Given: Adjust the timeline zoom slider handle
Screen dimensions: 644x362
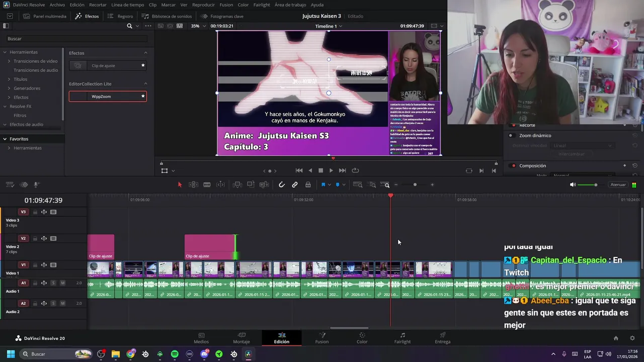Looking at the screenshot, I should [x=415, y=185].
